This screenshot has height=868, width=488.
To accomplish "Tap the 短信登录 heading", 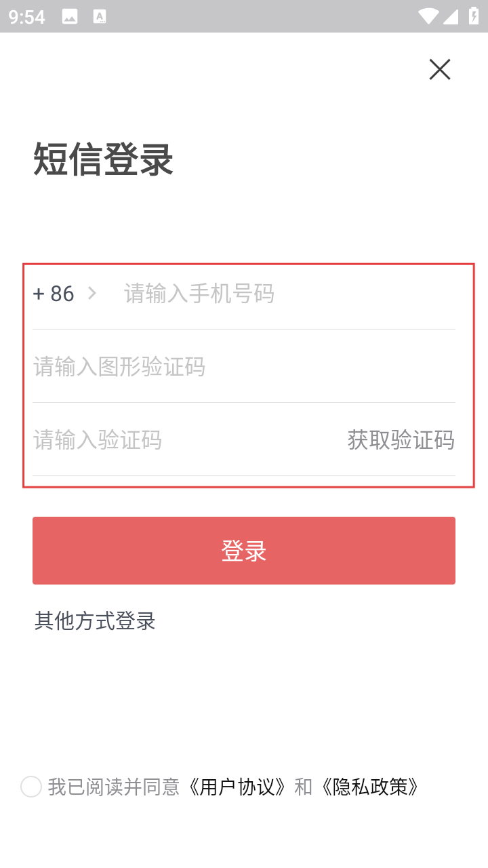I will pos(104,160).
